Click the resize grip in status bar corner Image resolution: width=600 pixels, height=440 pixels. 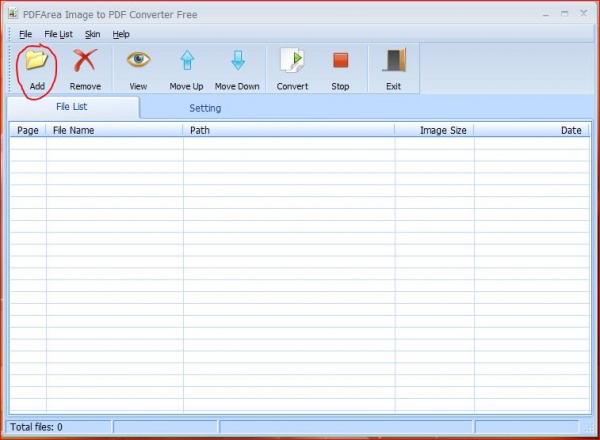pyautogui.click(x=589, y=429)
